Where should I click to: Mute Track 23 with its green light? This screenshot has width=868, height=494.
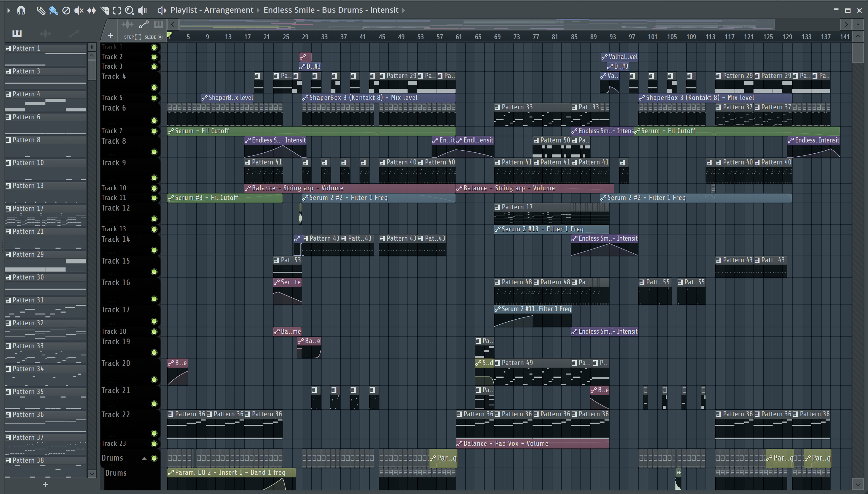coord(154,444)
